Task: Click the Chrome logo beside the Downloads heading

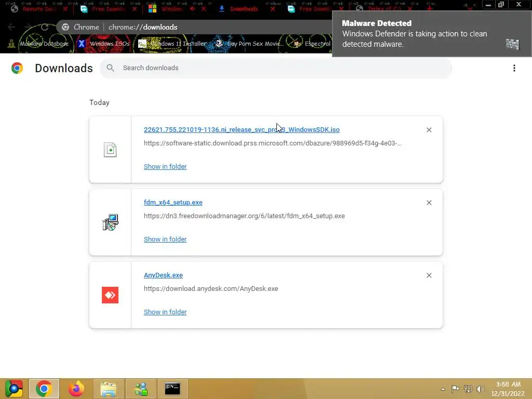Action: point(17,68)
